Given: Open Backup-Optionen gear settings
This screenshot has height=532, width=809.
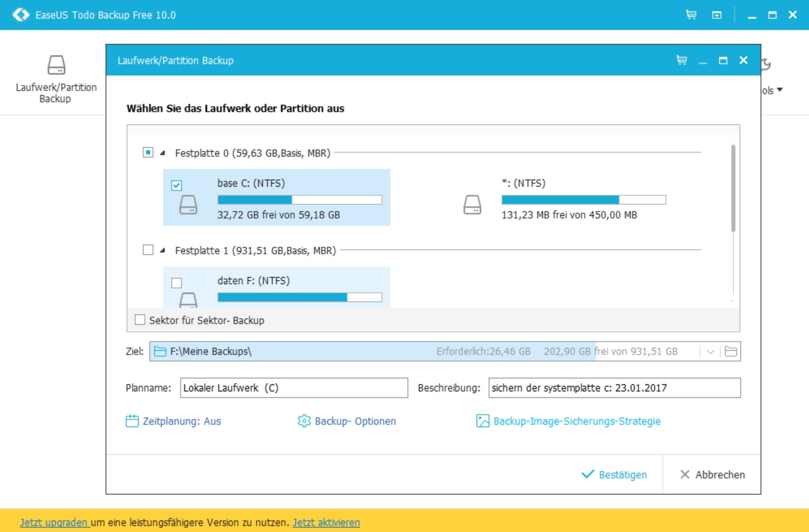Looking at the screenshot, I should [304, 421].
